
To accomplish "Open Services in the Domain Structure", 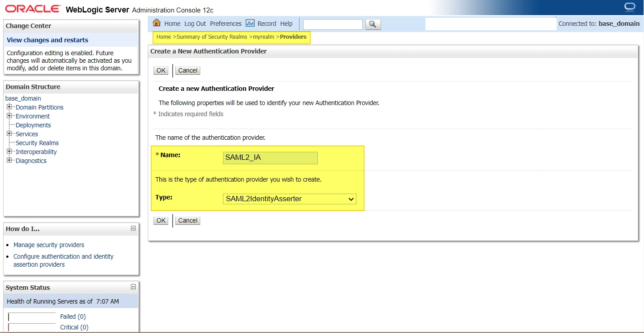I will point(27,134).
